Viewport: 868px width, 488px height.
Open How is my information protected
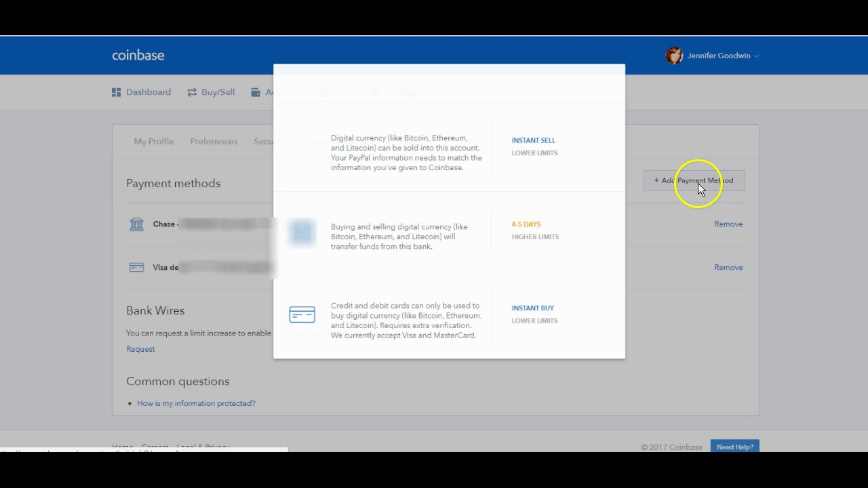[196, 403]
